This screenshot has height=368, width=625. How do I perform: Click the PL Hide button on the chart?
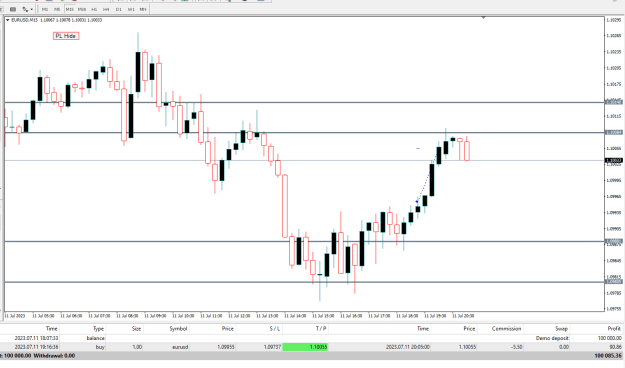tap(66, 36)
